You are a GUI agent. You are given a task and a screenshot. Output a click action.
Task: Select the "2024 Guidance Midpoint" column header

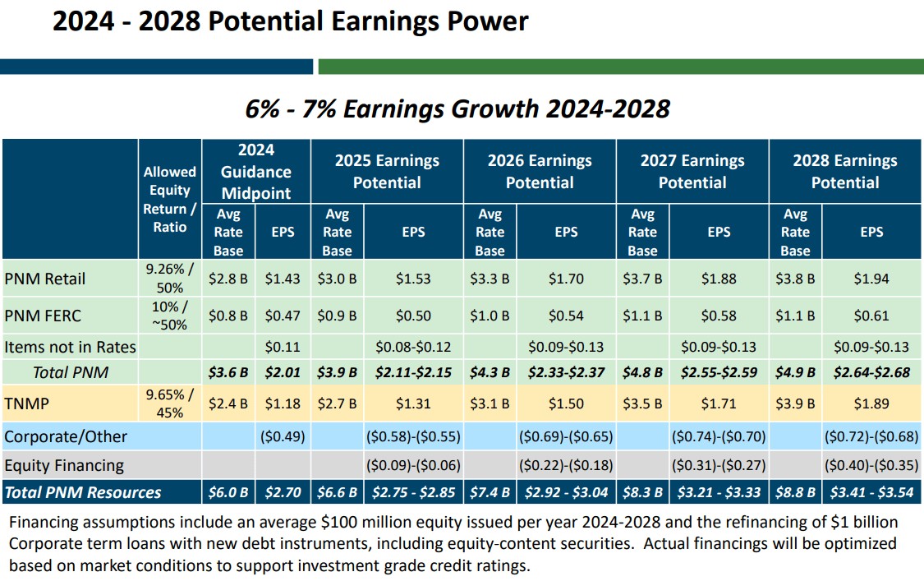(x=255, y=171)
